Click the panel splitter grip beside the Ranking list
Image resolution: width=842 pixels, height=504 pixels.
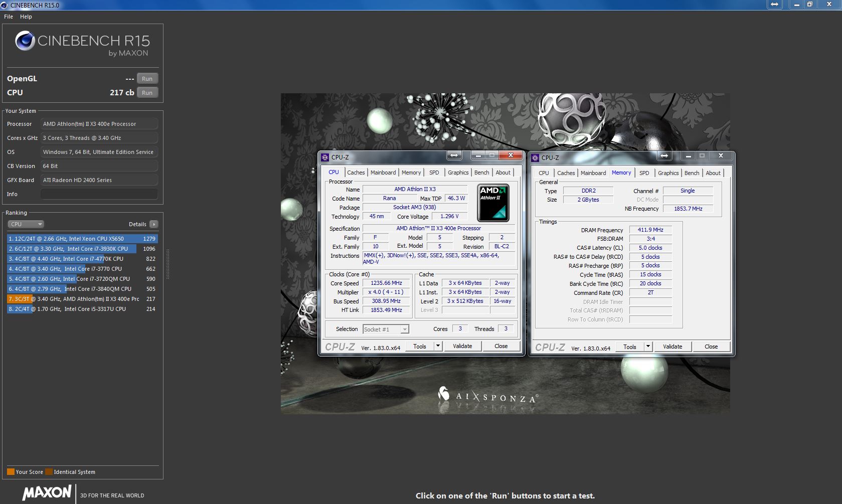pyautogui.click(x=167, y=264)
